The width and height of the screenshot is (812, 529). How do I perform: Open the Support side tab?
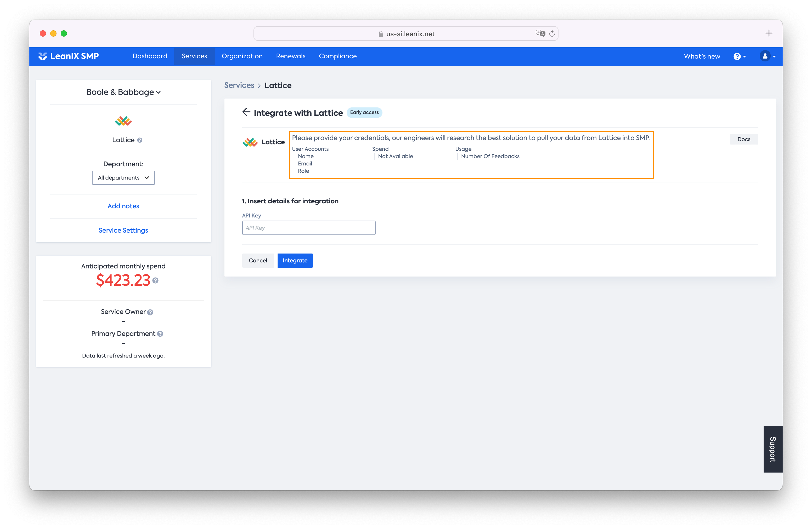coord(773,449)
